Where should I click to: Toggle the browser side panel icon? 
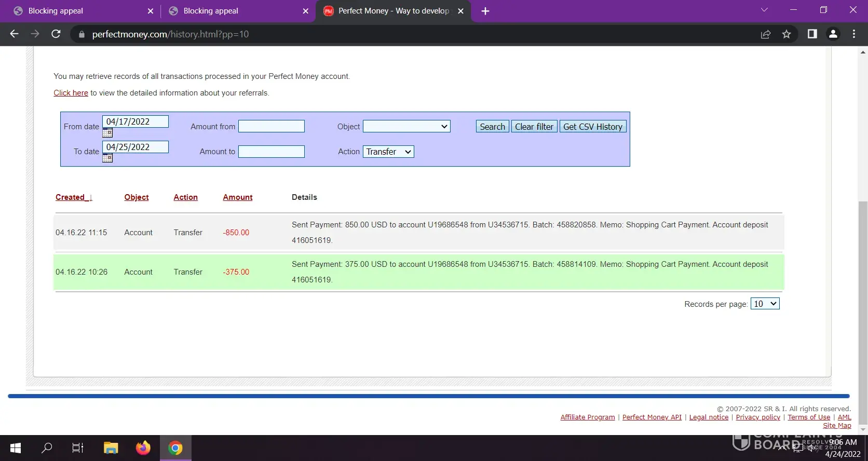[x=812, y=34]
